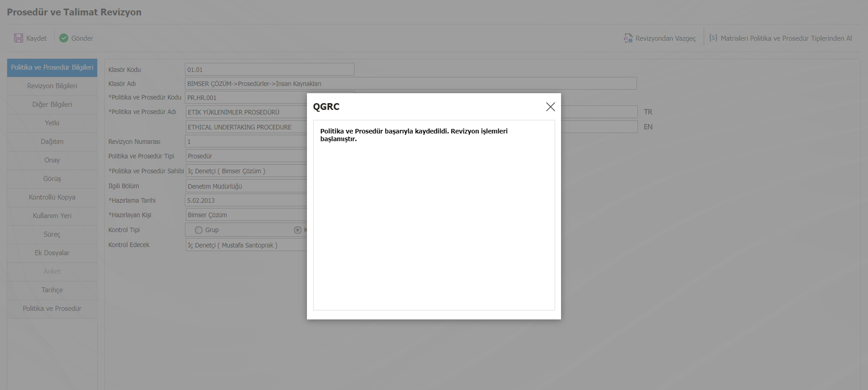
Task: Click the Revizyon Numarası field
Action: click(x=246, y=142)
